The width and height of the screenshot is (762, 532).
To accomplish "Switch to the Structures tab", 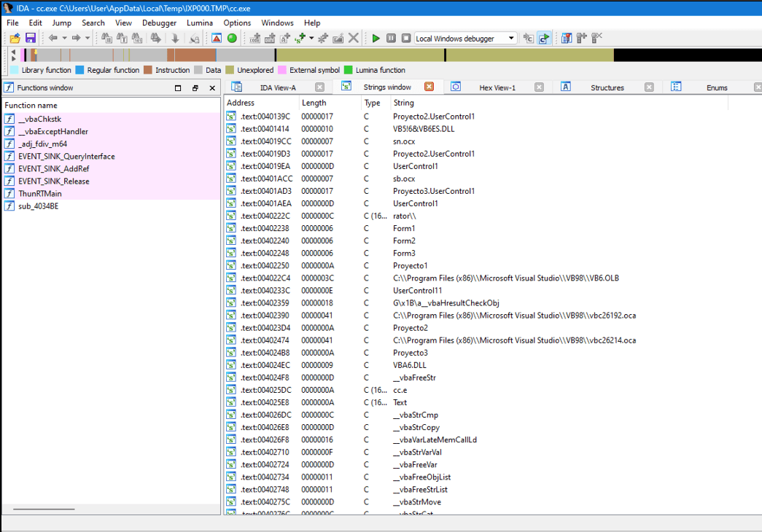I will coord(607,87).
